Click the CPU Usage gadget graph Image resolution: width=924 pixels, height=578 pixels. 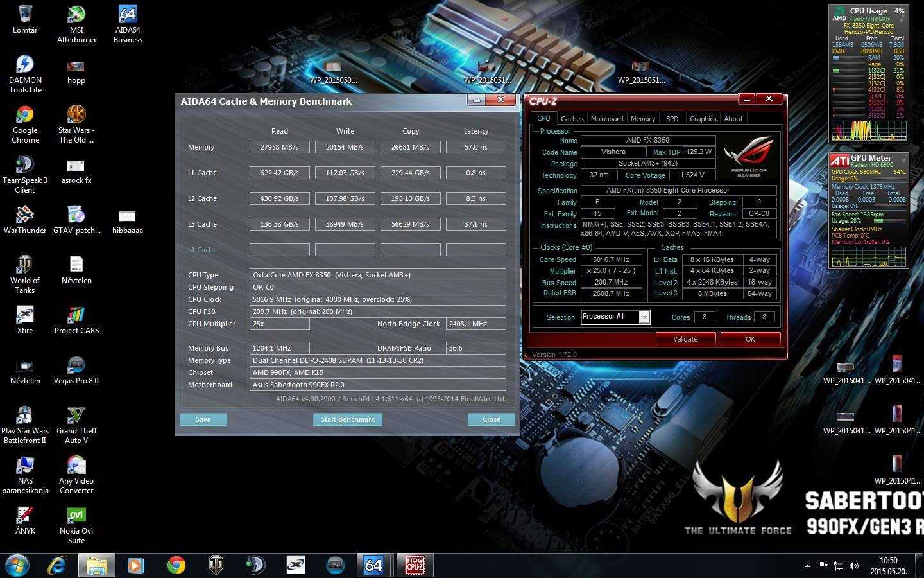(x=869, y=130)
